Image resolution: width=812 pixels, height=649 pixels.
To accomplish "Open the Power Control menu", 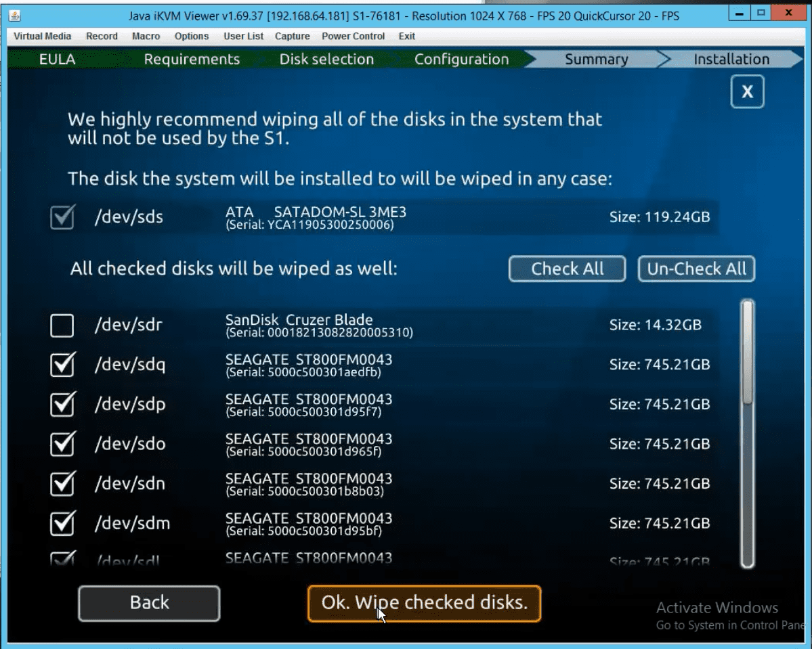I will 353,37.
